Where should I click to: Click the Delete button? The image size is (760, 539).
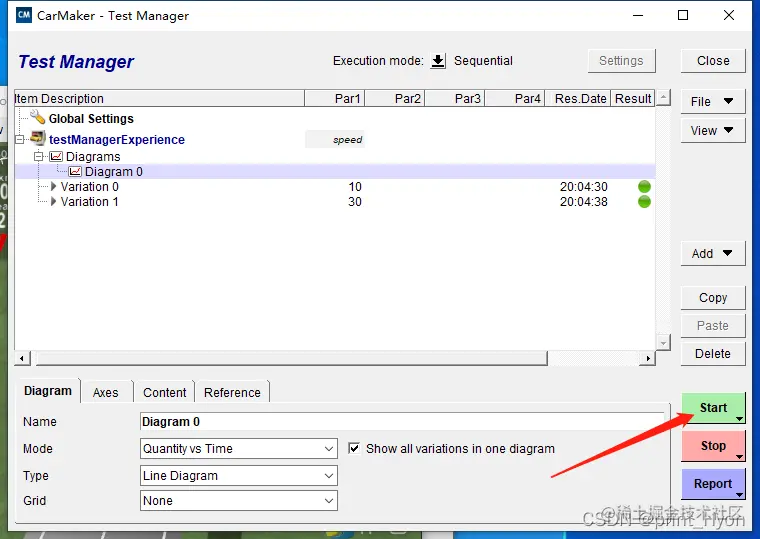pos(713,354)
